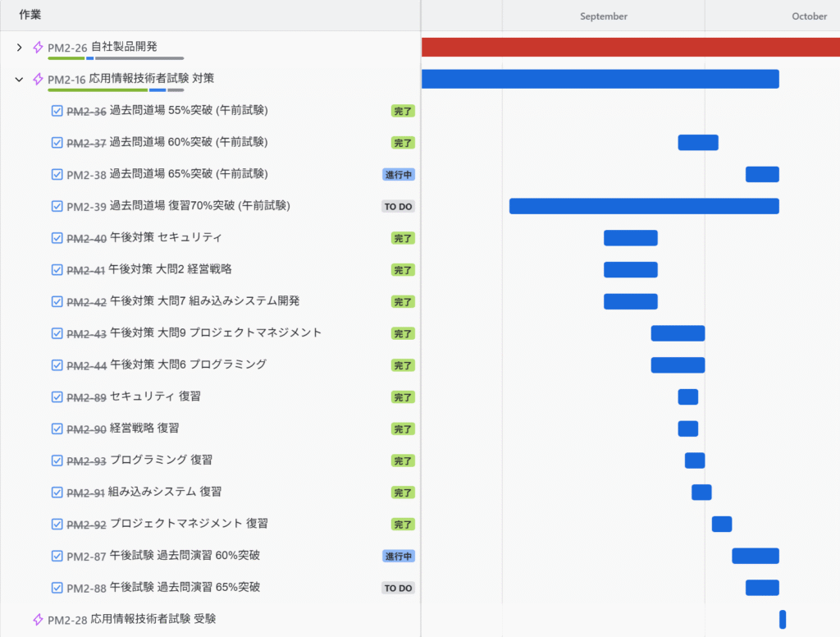Open the PM2-37 issue key link
840x637 pixels.
86,143
